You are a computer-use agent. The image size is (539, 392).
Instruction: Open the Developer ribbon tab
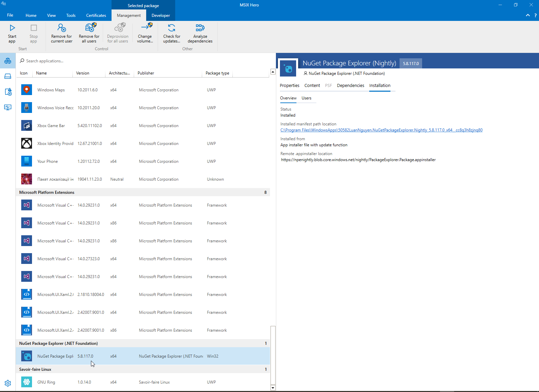tap(161, 15)
